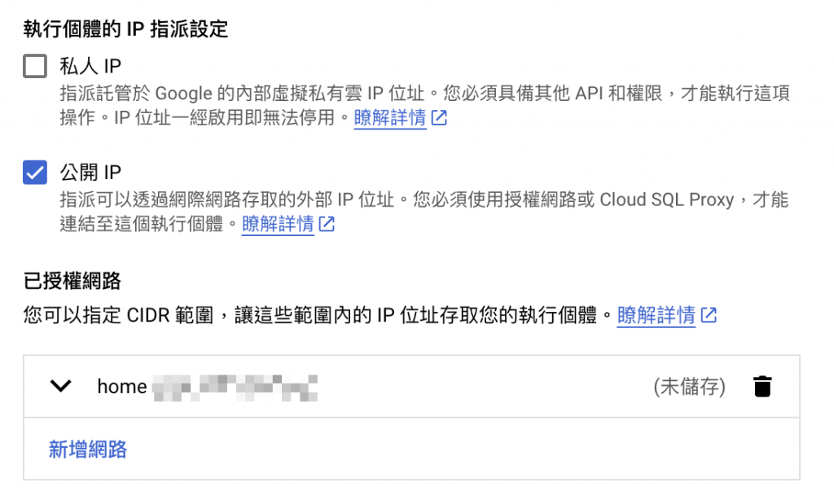
Task: Expand the home network chevron
Action: [61, 386]
